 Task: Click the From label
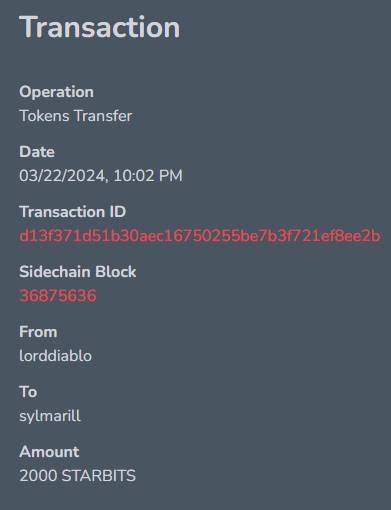coord(38,332)
